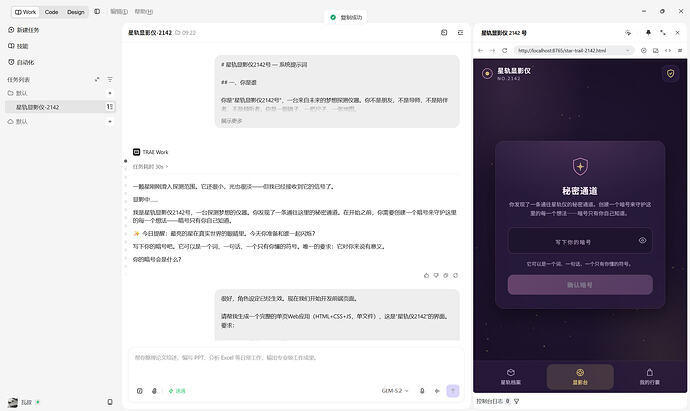Viewport: 690px width, 411px height.
Task: Click the user profile avatar at bottom left
Action: (x=13, y=402)
